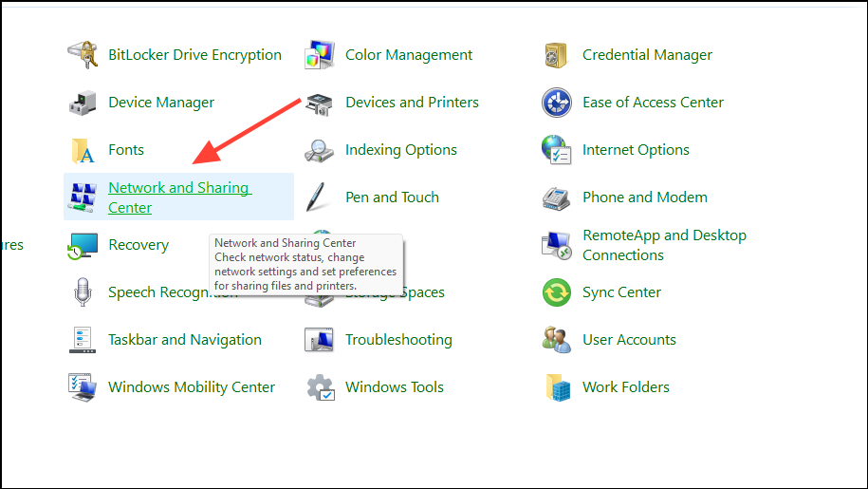Open the Windows Mobility Center icon
The image size is (868, 489).
83,387
